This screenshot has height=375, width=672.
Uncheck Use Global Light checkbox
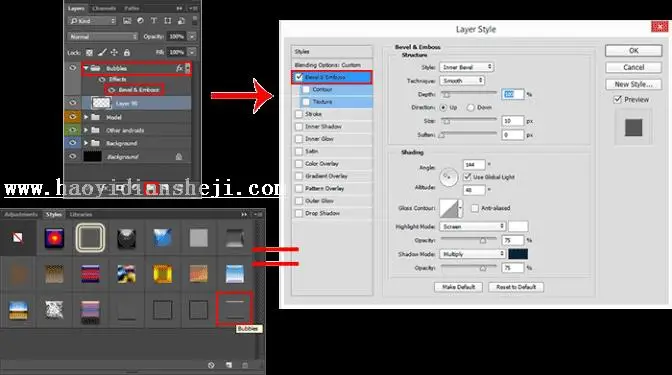tap(468, 177)
